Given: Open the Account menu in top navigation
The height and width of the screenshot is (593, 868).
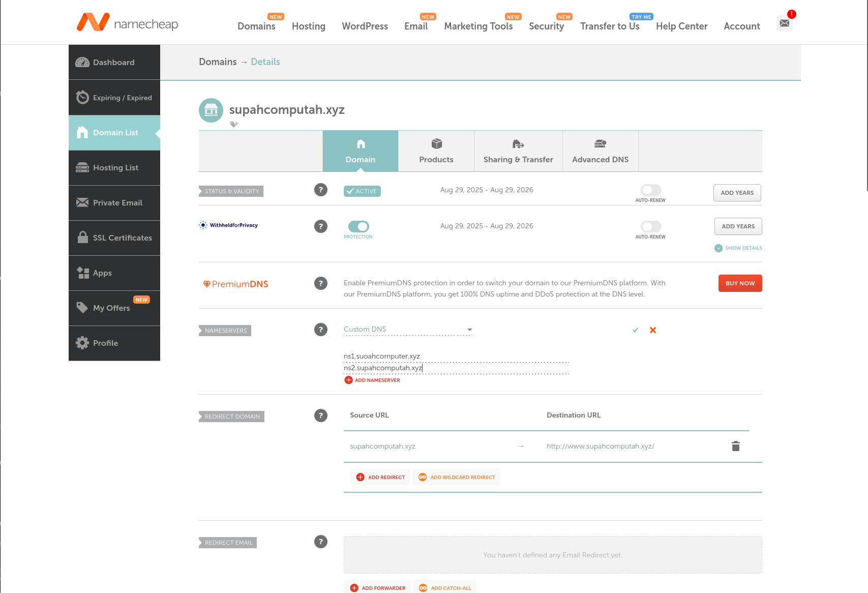Looking at the screenshot, I should point(741,26).
